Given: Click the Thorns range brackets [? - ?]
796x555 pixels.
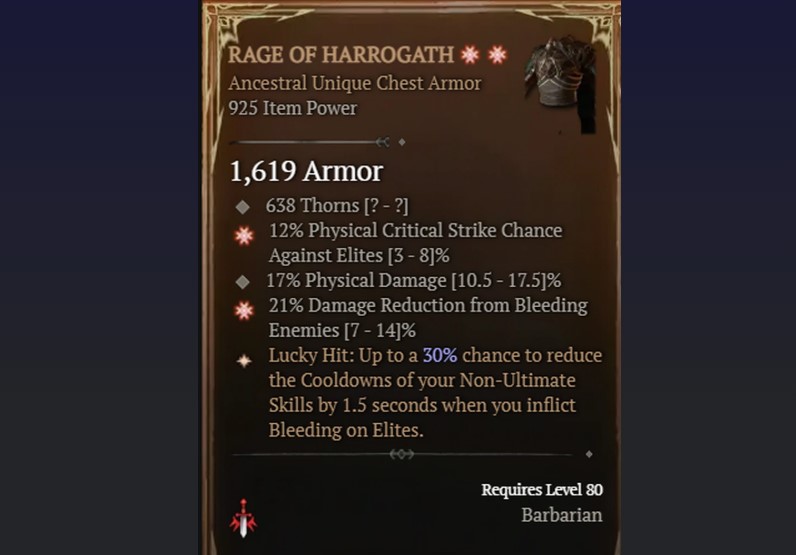Looking at the screenshot, I should tap(386, 206).
